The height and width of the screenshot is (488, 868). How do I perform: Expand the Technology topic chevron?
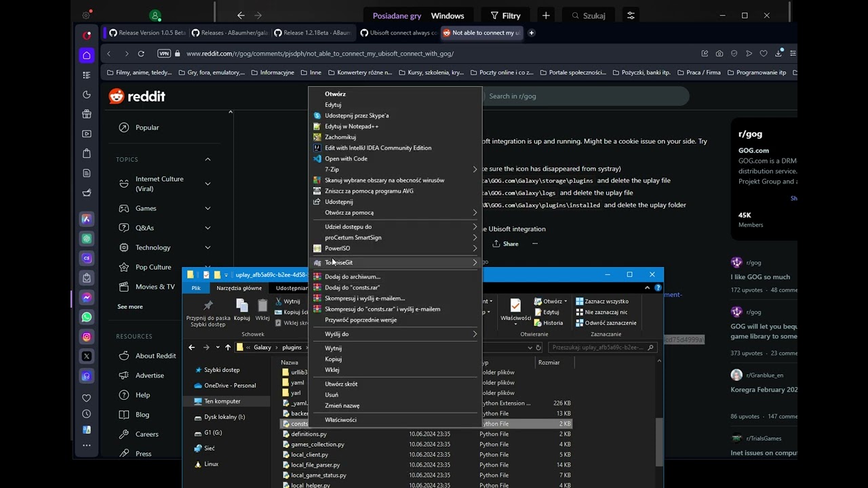(x=208, y=247)
